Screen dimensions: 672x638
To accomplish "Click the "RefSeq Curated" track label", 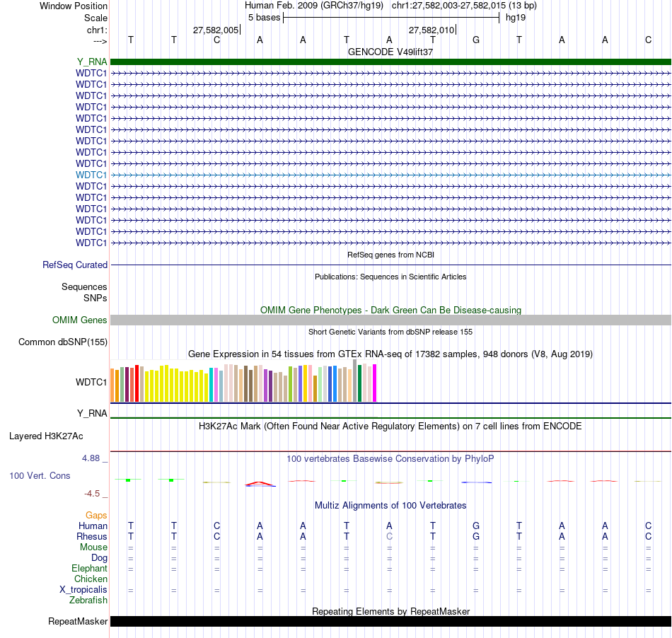I will 75,265.
